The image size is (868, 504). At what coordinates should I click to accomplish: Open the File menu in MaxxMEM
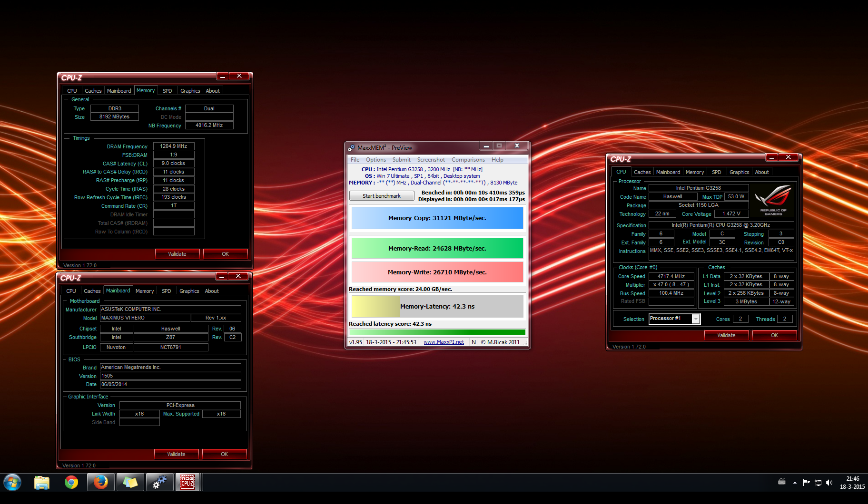(355, 160)
